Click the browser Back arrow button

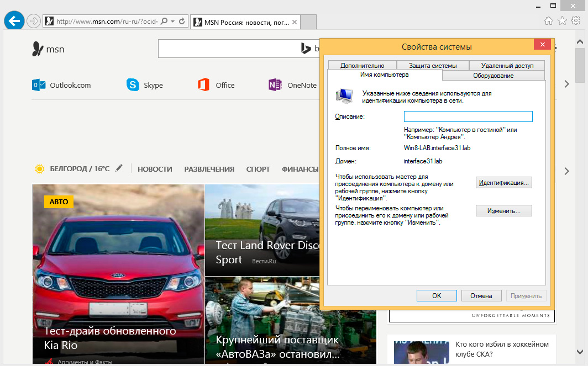14,21
